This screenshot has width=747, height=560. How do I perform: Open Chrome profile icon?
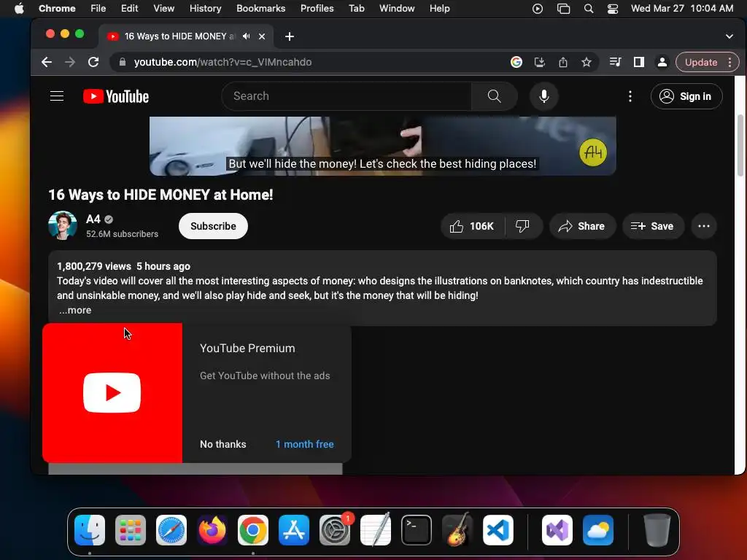point(662,63)
